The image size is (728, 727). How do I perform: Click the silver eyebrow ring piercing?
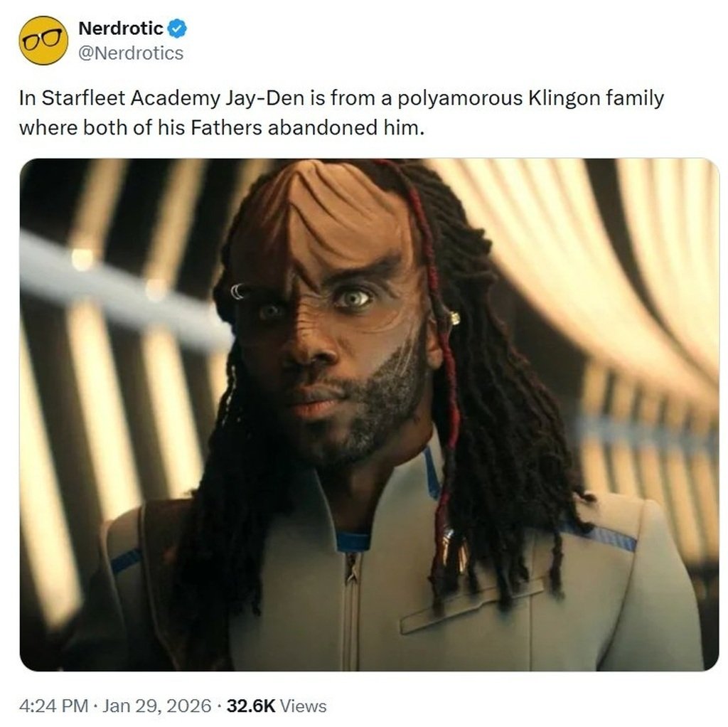pos(237,291)
